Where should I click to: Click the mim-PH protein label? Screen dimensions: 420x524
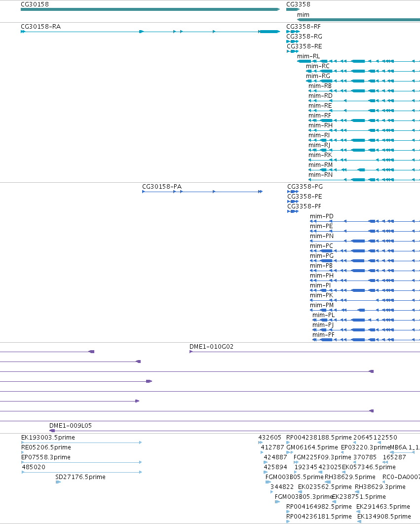(321, 276)
